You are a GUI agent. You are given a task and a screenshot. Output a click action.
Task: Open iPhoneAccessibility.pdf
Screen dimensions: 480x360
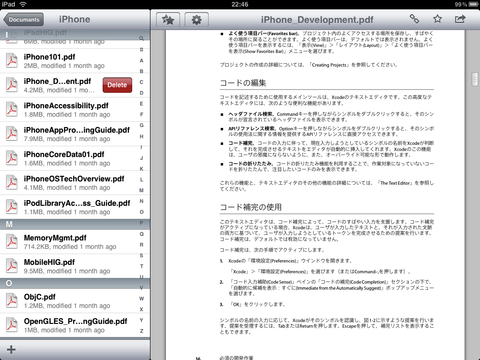pyautogui.click(x=75, y=110)
